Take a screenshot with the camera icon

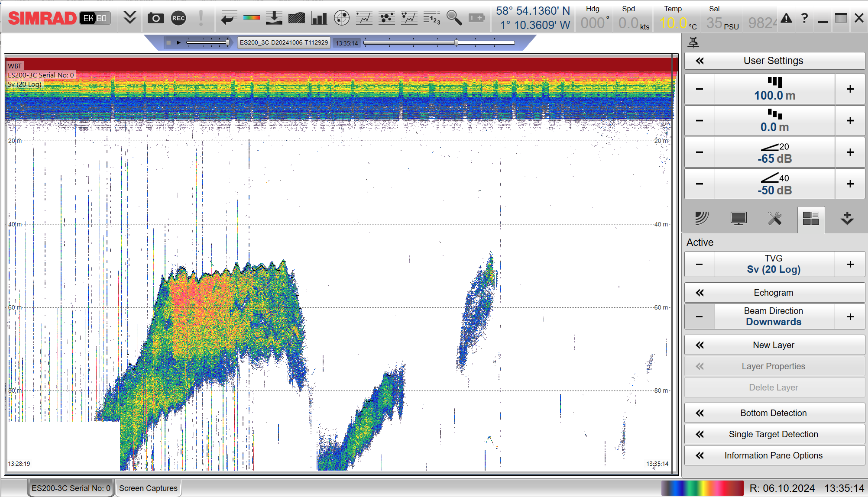(x=155, y=18)
